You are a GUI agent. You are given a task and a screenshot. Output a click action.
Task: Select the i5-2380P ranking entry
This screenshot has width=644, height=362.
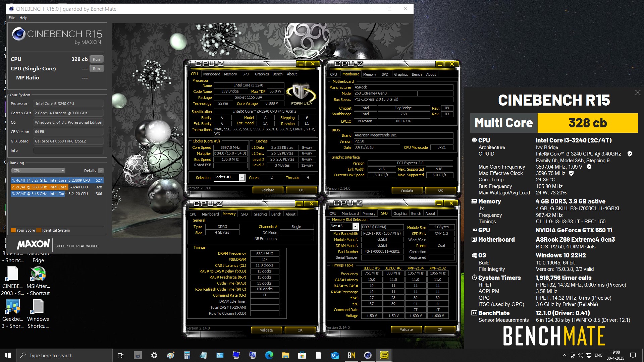[x=57, y=180]
